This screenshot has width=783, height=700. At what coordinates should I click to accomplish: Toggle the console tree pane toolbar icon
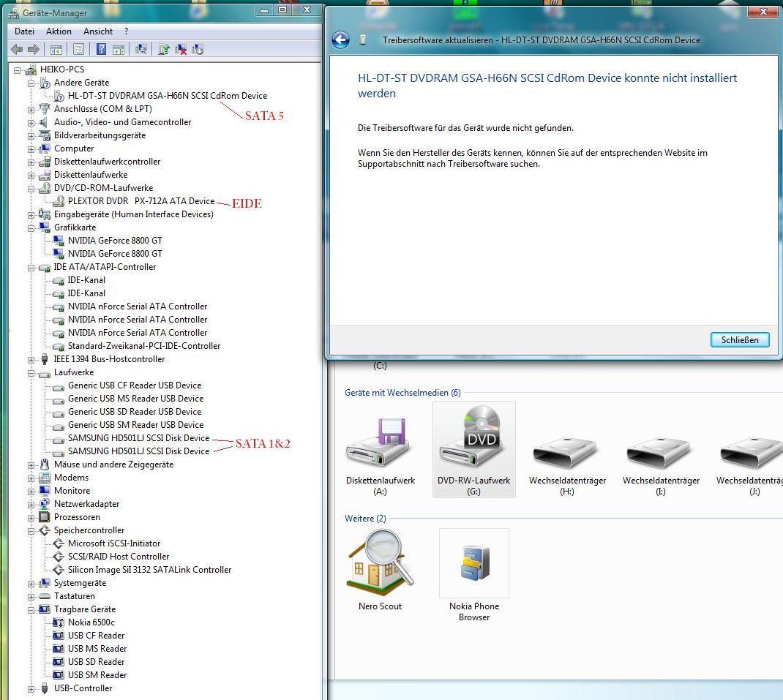56,49
